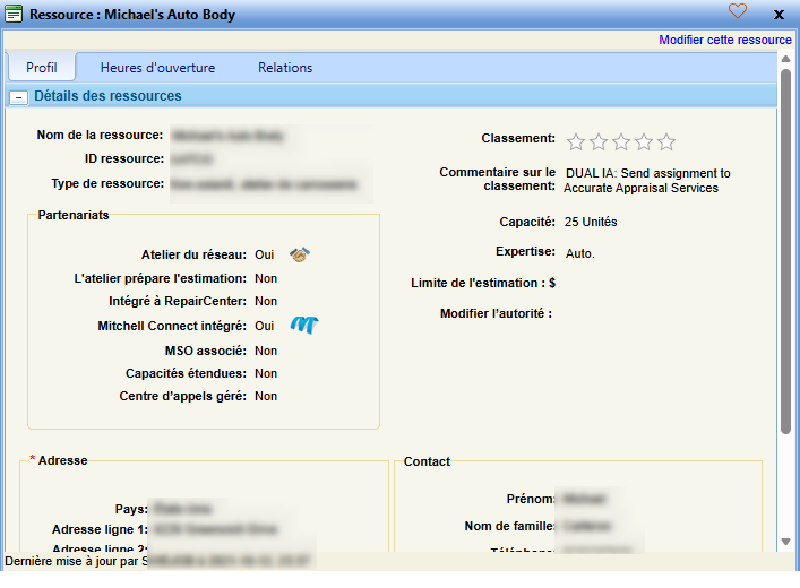Set Classement to one star
This screenshot has height=588, width=800.
(x=576, y=141)
